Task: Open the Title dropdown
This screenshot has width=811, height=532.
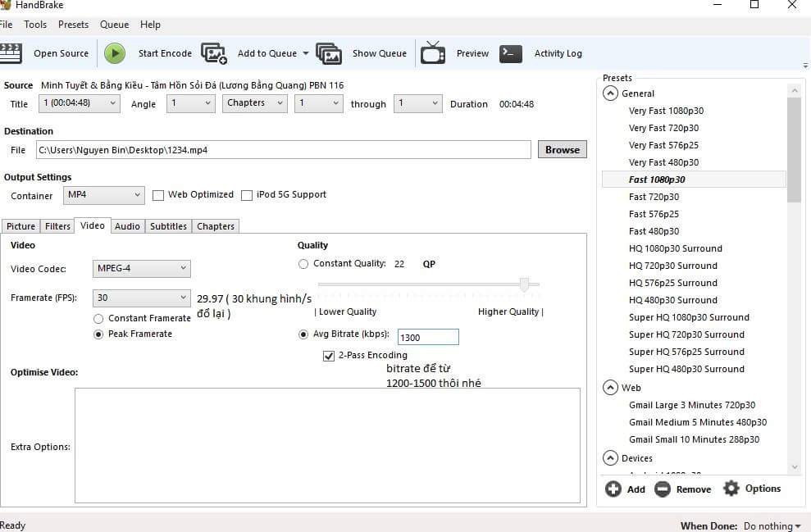Action: tap(80, 103)
